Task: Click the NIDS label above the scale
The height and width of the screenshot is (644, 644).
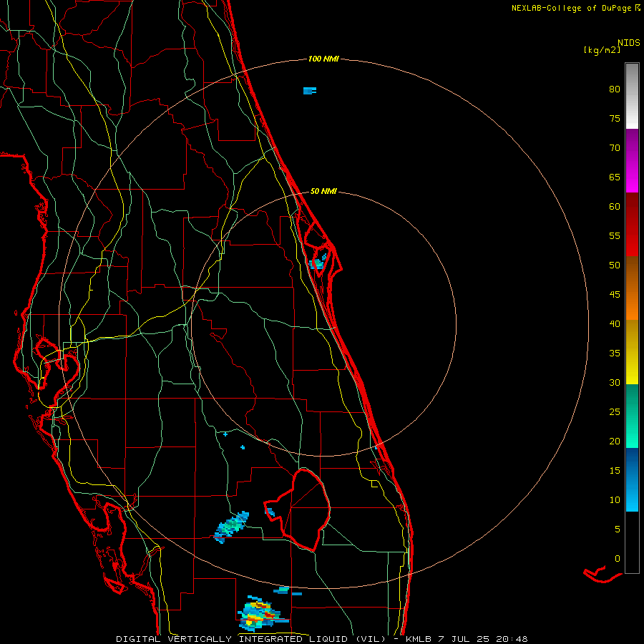Action: (x=629, y=42)
